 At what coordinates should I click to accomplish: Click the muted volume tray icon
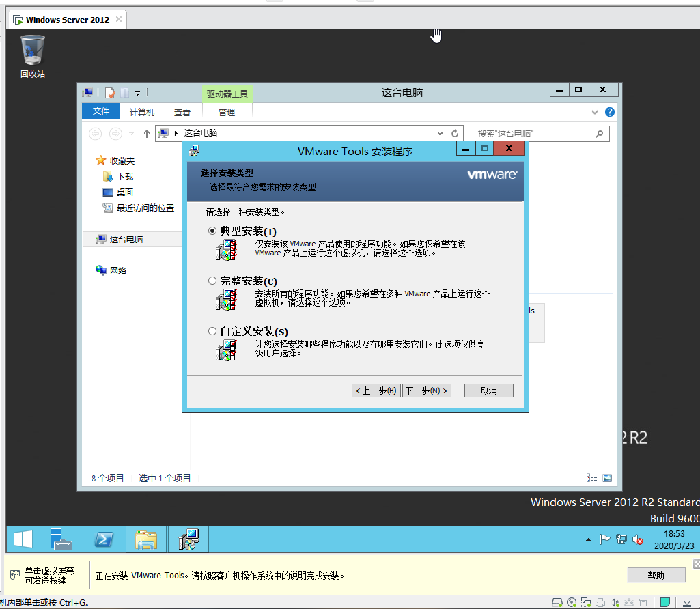(x=638, y=540)
